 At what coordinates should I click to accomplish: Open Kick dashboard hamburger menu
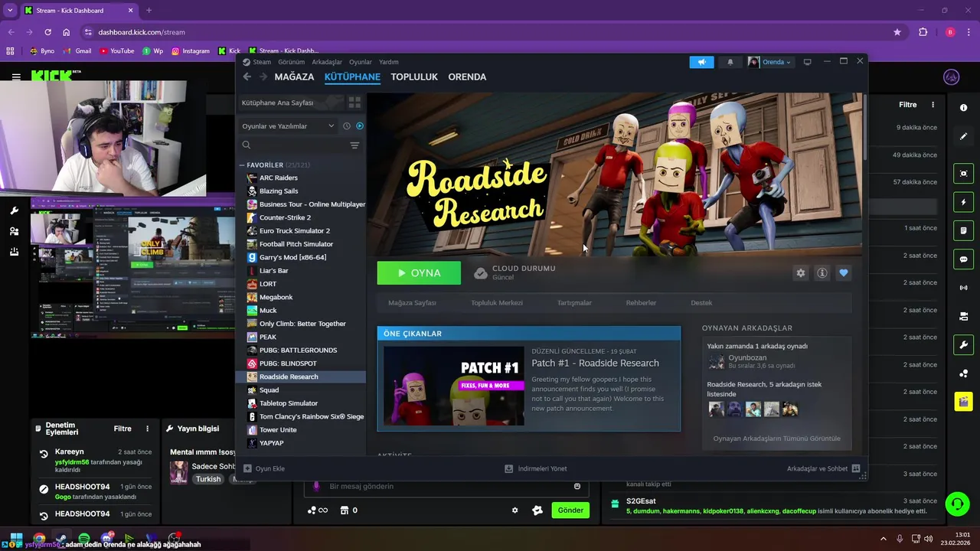(16, 77)
